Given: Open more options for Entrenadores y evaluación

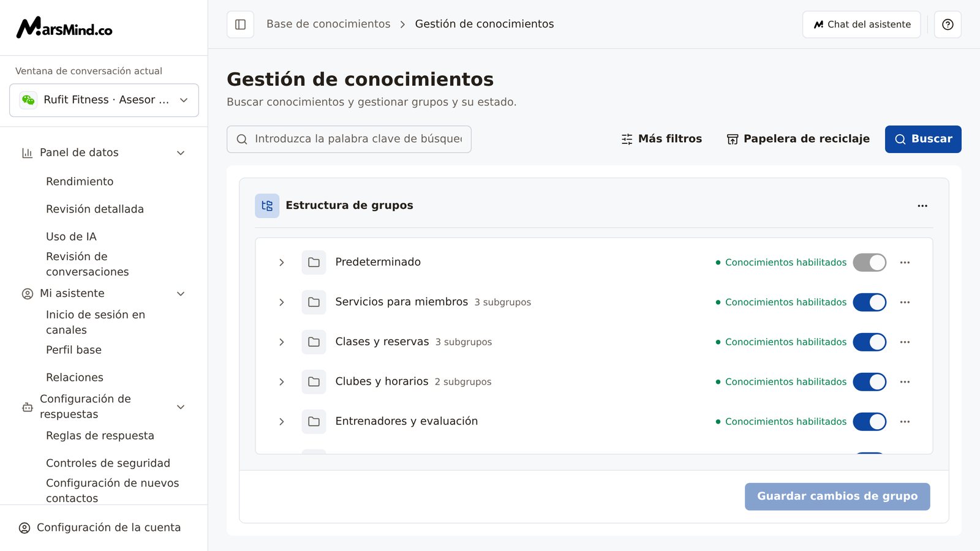Looking at the screenshot, I should point(905,422).
